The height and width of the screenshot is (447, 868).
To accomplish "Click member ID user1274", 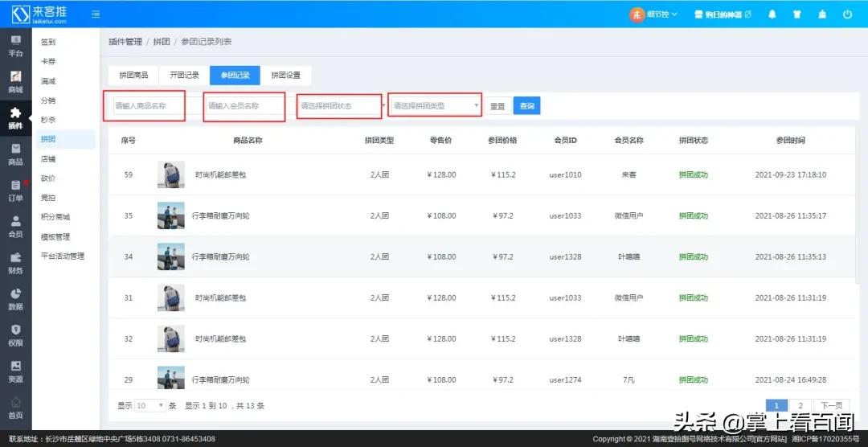I will pyautogui.click(x=565, y=379).
